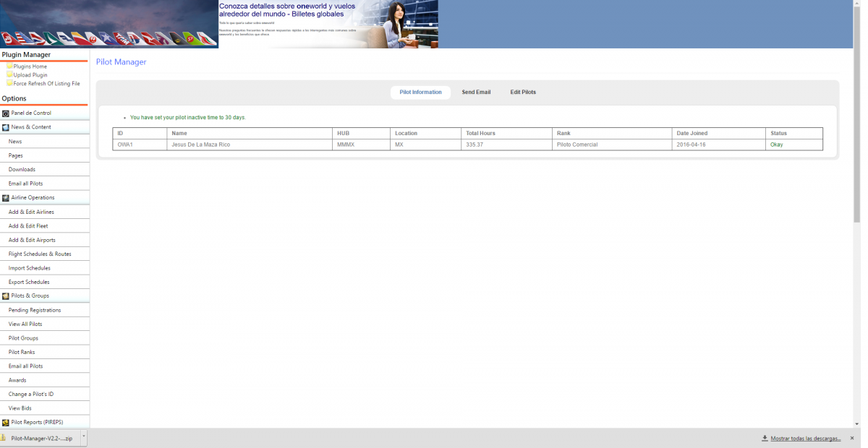Open Add & Edit Airports
The width and height of the screenshot is (868, 448).
click(x=45, y=240)
